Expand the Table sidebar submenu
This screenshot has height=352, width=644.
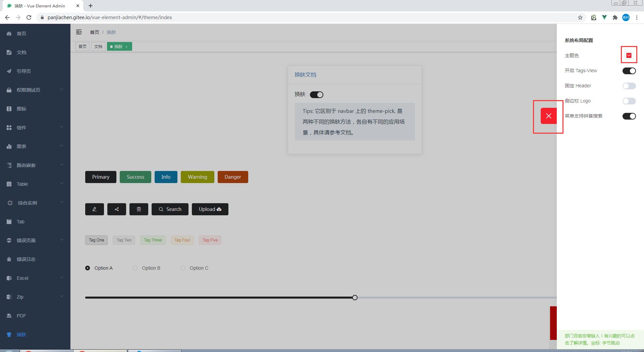(35, 184)
